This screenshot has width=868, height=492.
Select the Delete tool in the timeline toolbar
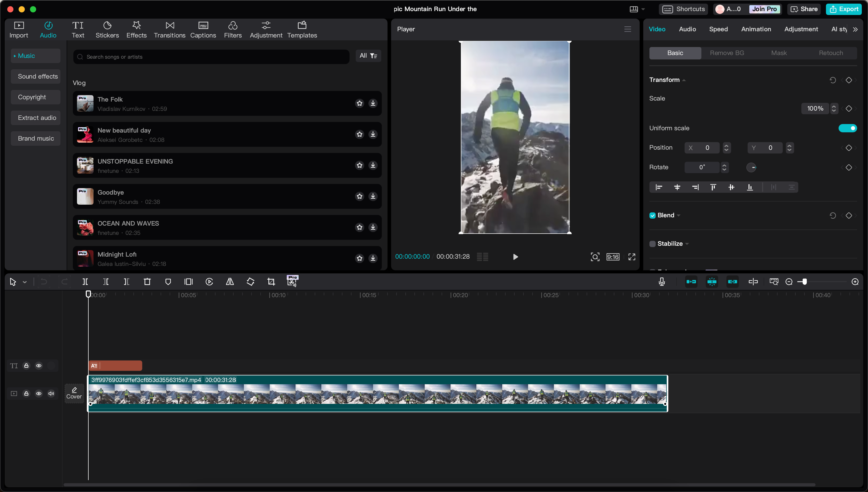(x=147, y=281)
